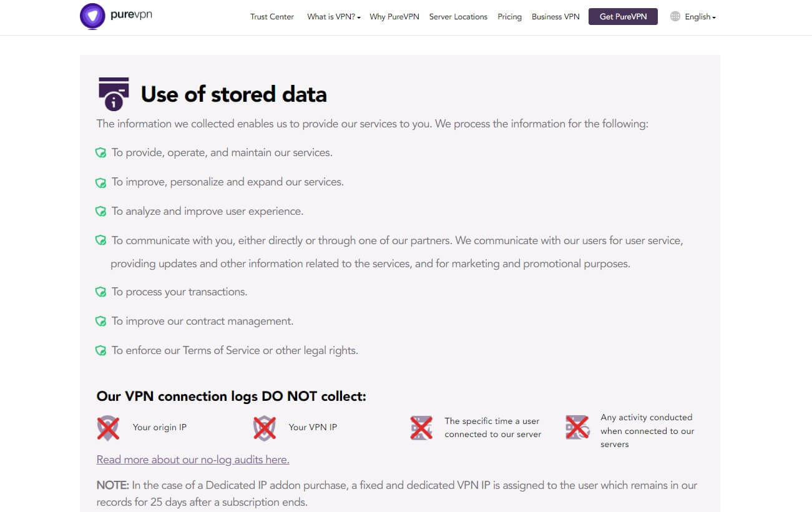Click the red X icon beside 'Your VPN IP'
The width and height of the screenshot is (812, 512).
[x=264, y=427]
